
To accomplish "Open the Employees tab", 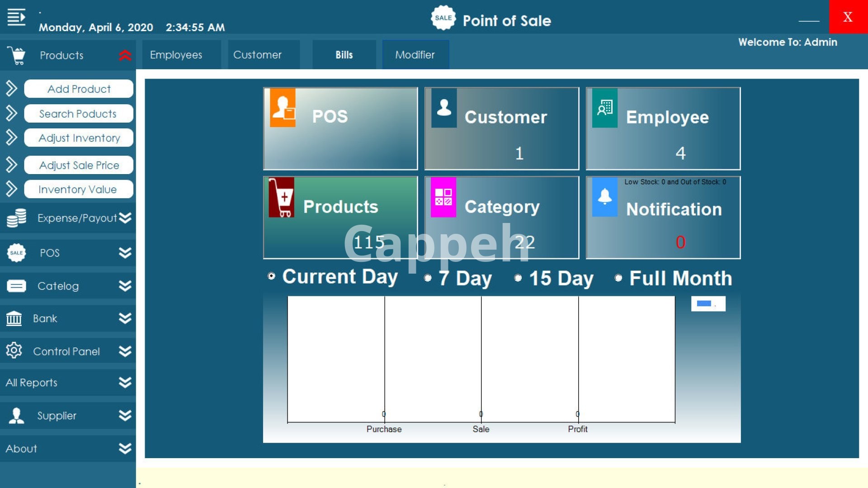I will tap(176, 55).
